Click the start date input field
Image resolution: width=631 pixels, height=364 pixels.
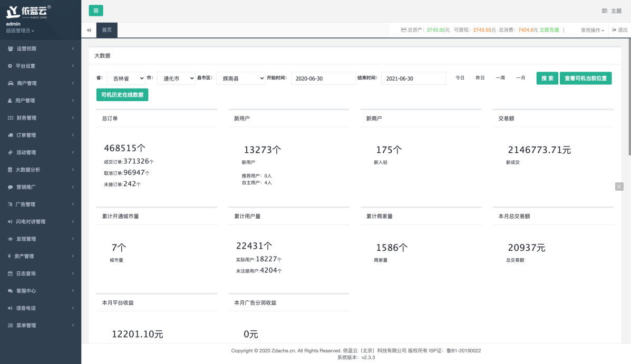(x=323, y=78)
